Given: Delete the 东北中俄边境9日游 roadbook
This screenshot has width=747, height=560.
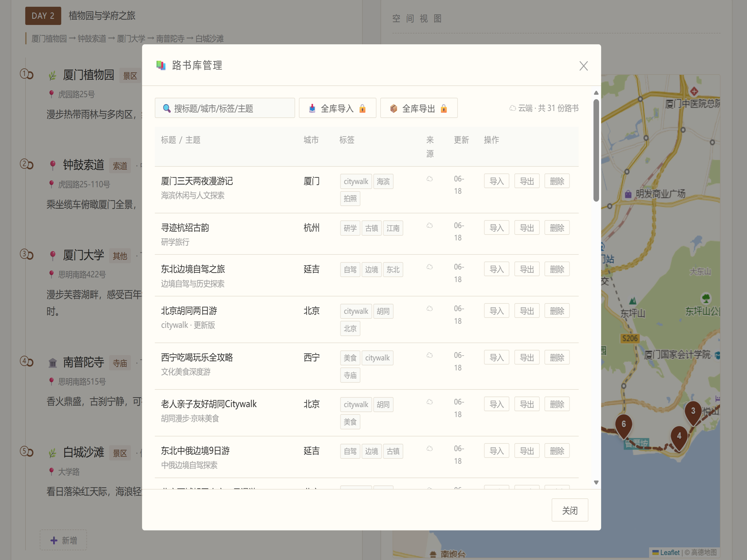Looking at the screenshot, I should (x=557, y=451).
